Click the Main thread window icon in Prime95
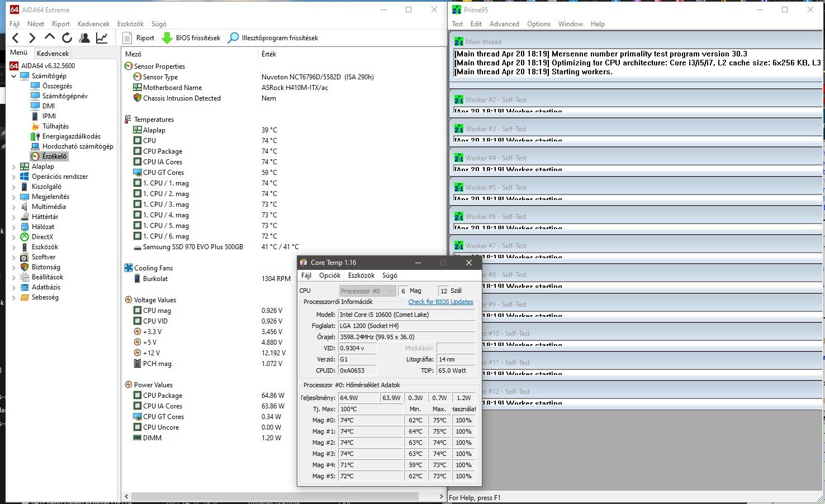825x504 pixels. 458,41
